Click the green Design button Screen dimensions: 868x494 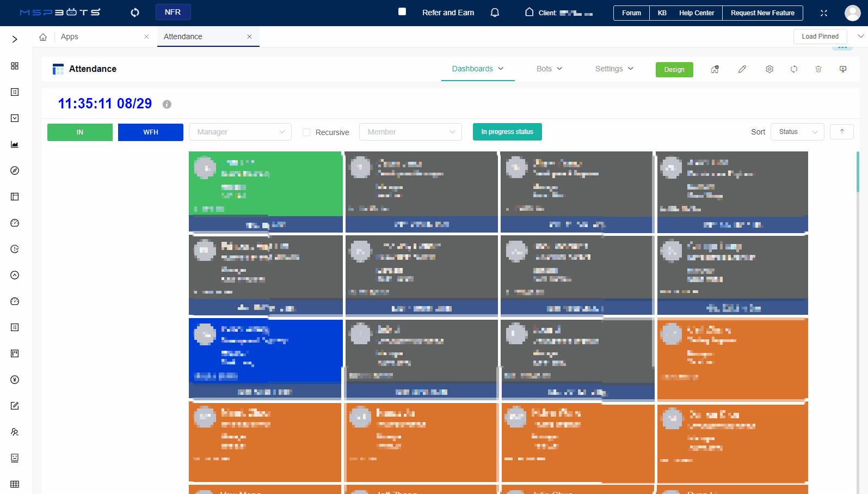(674, 70)
